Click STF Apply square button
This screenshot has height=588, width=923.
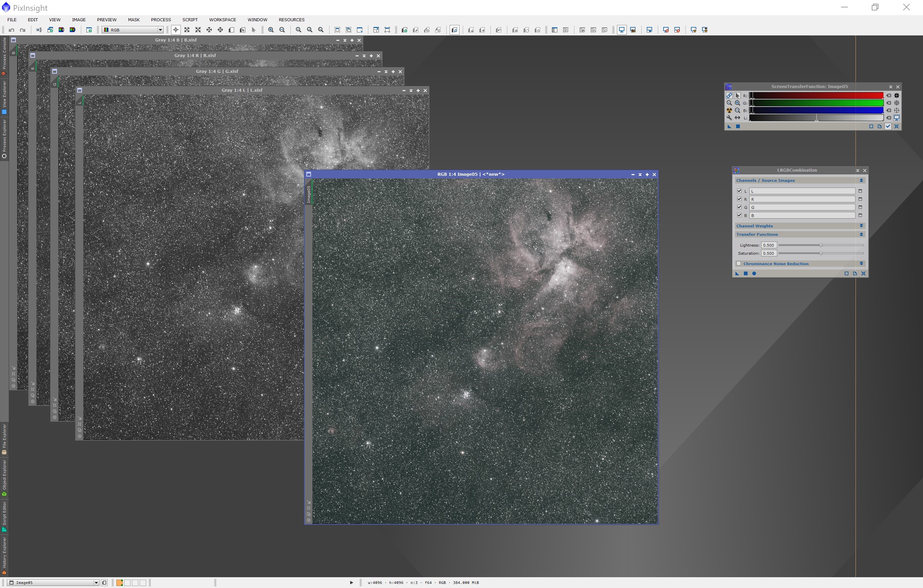click(738, 127)
